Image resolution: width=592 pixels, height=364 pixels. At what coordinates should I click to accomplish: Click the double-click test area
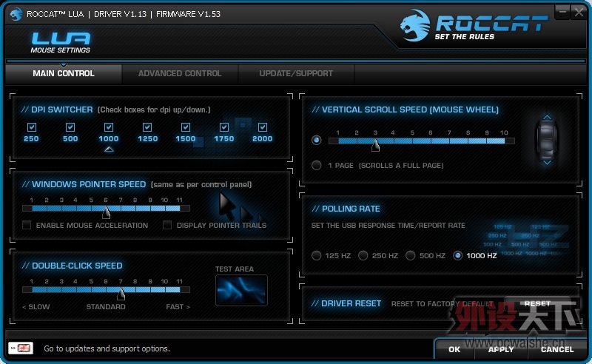point(242,290)
